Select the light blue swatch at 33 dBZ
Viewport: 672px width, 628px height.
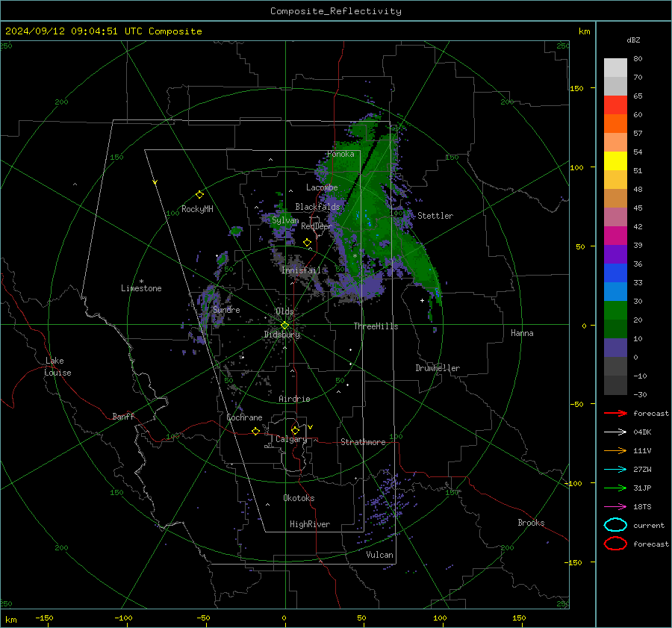pyautogui.click(x=615, y=291)
